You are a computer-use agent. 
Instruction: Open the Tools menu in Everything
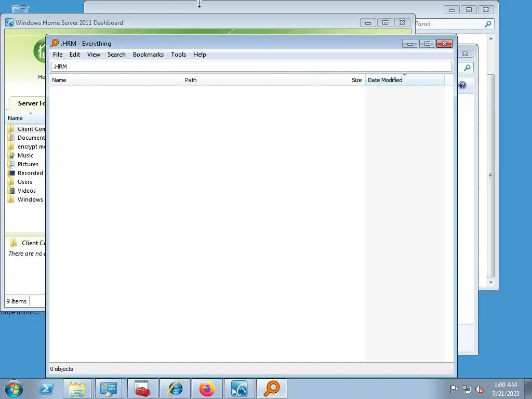tap(179, 55)
